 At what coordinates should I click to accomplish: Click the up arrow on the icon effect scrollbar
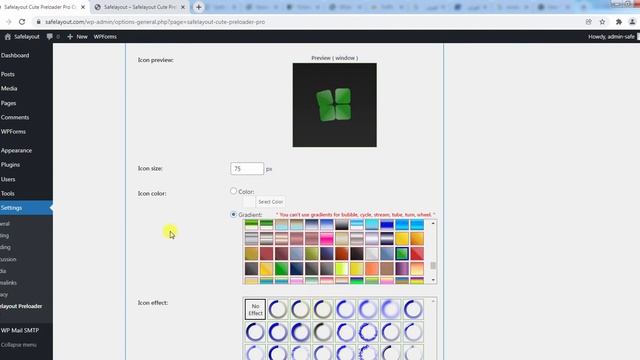tap(433, 301)
